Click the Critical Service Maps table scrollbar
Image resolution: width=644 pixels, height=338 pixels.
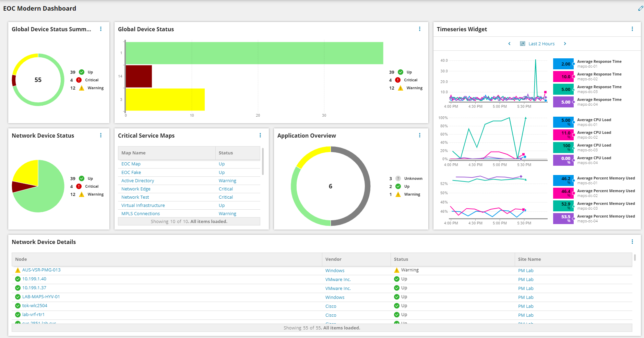coord(263,161)
